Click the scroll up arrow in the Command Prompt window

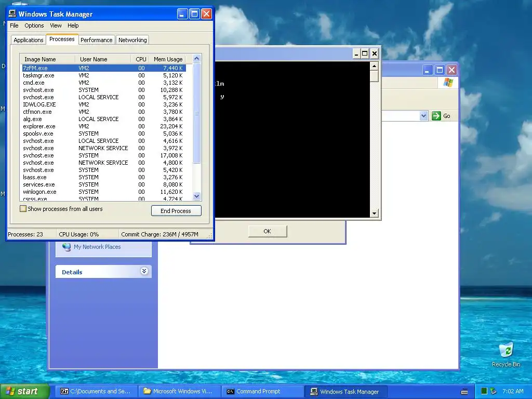click(374, 66)
